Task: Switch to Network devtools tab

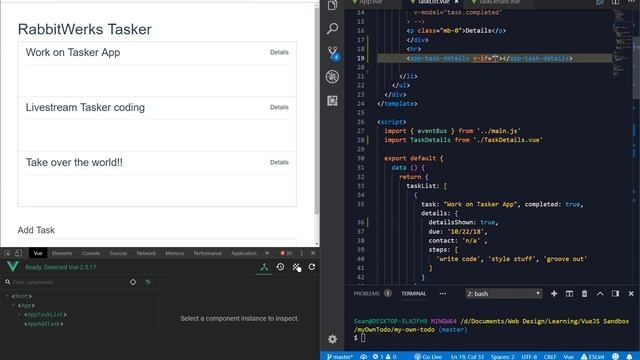Action: 146,253
